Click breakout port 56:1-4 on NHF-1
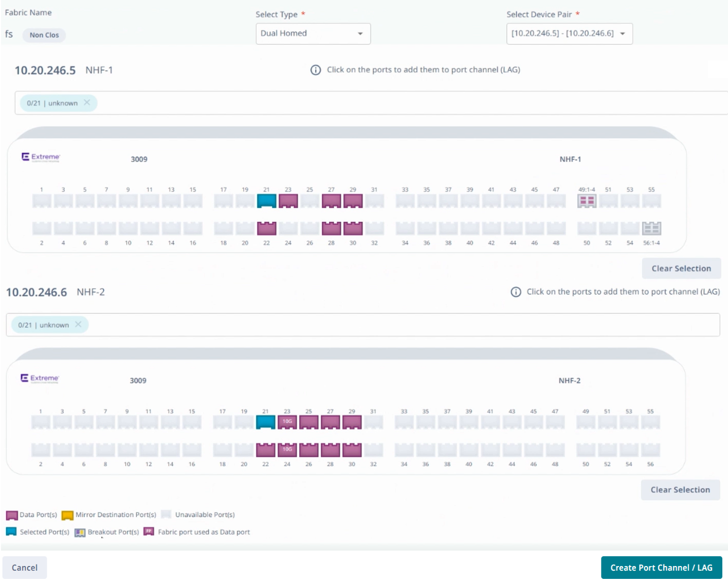728x583 pixels. click(651, 228)
